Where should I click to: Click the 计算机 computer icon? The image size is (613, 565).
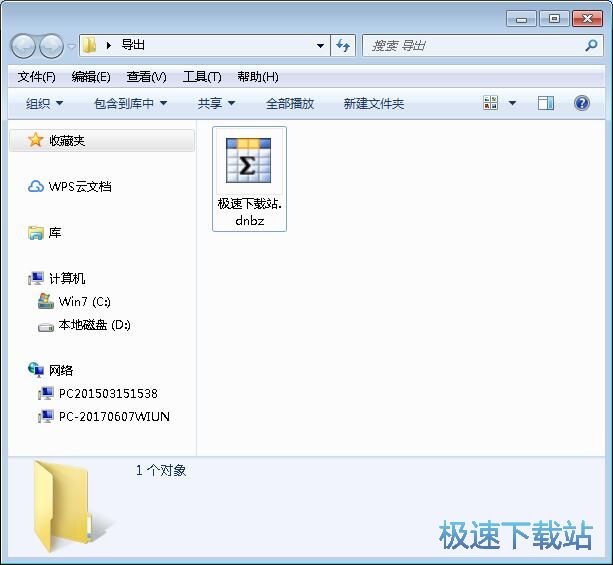[x=36, y=278]
